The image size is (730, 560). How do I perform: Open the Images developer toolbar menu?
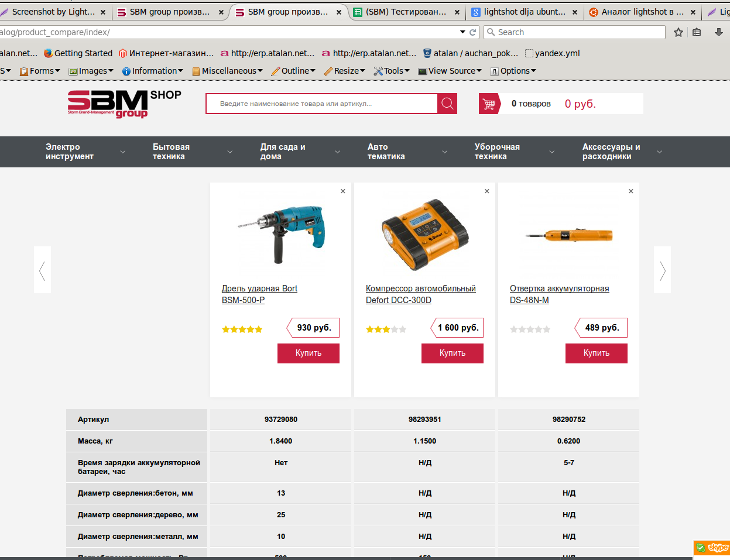[91, 71]
